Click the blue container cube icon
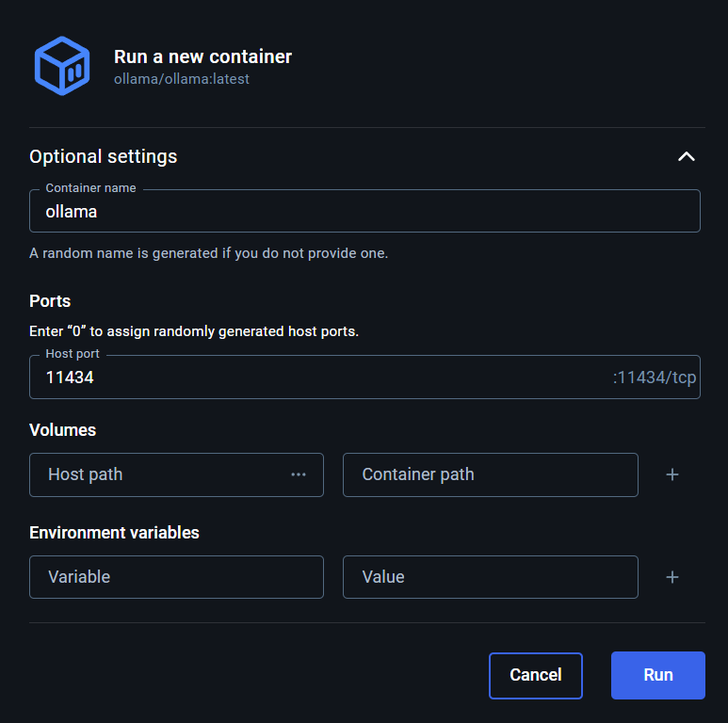The width and height of the screenshot is (728, 723). tap(62, 66)
